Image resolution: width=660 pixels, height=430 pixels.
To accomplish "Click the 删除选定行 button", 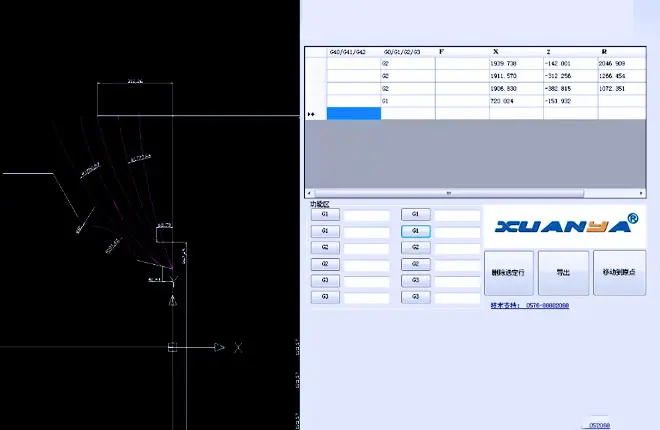I will [x=508, y=272].
